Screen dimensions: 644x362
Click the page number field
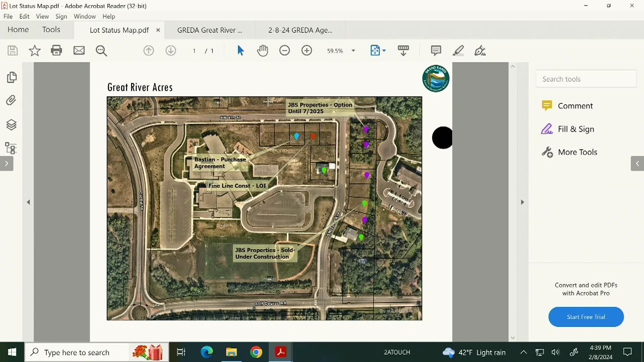(194, 51)
